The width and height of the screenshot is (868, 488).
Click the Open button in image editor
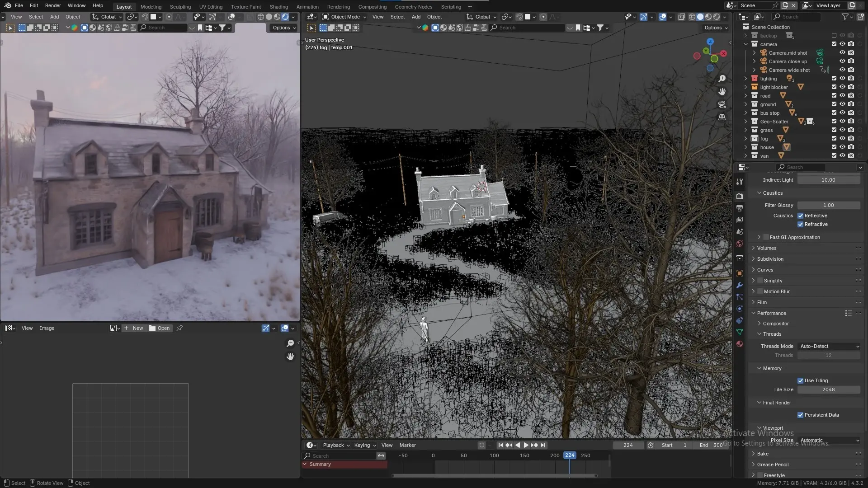pyautogui.click(x=160, y=328)
